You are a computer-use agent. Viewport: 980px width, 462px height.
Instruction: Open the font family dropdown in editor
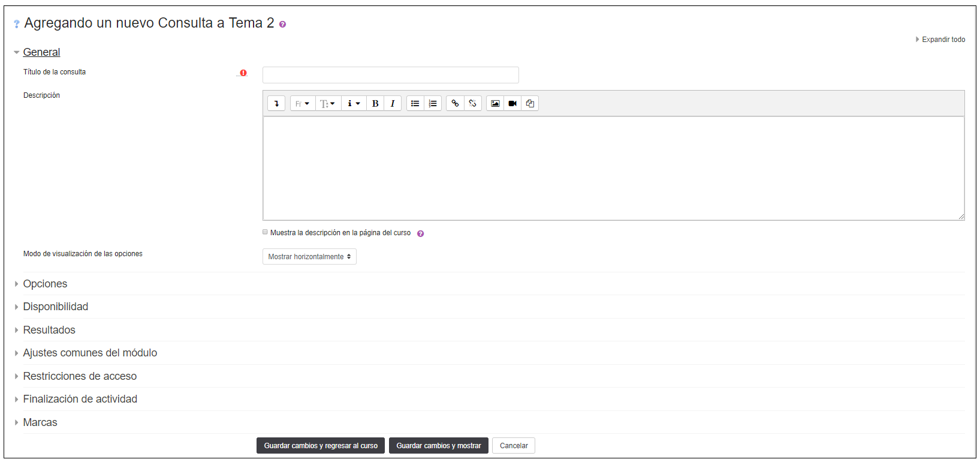[303, 104]
